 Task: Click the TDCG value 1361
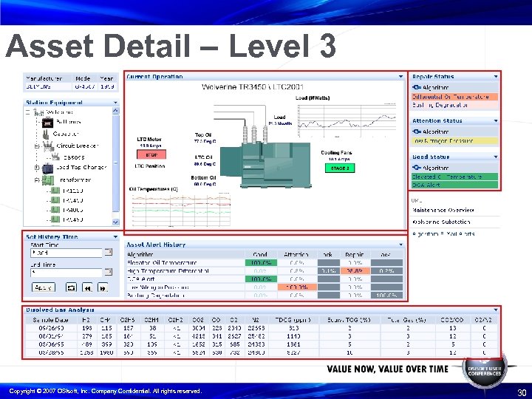point(293,344)
